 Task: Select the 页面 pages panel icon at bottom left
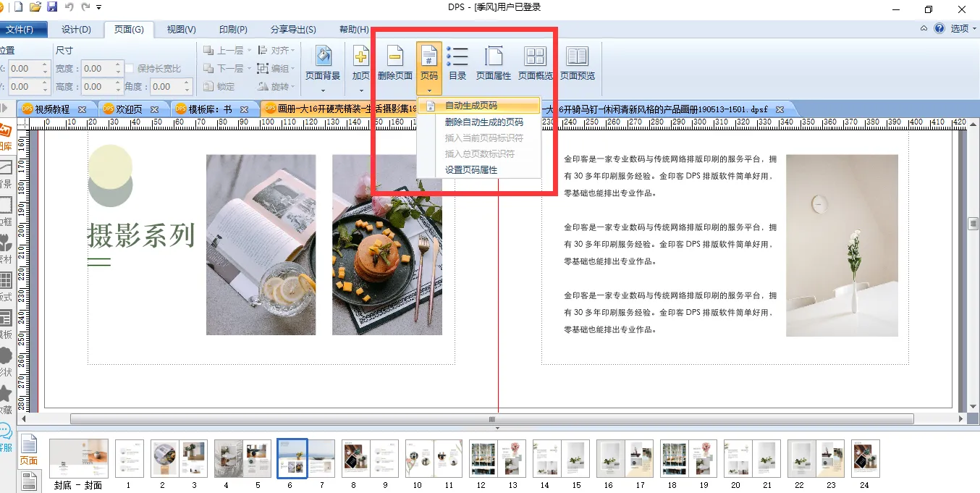[29, 450]
